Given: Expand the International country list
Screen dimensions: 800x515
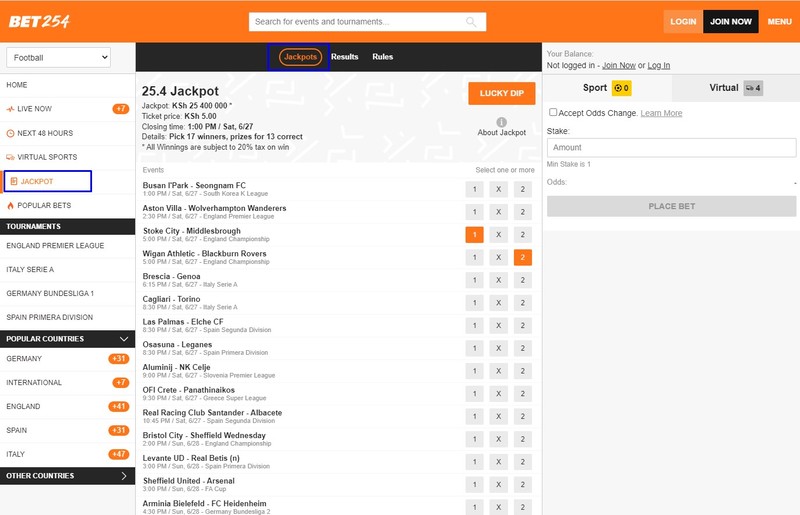Looking at the screenshot, I should click(x=67, y=382).
